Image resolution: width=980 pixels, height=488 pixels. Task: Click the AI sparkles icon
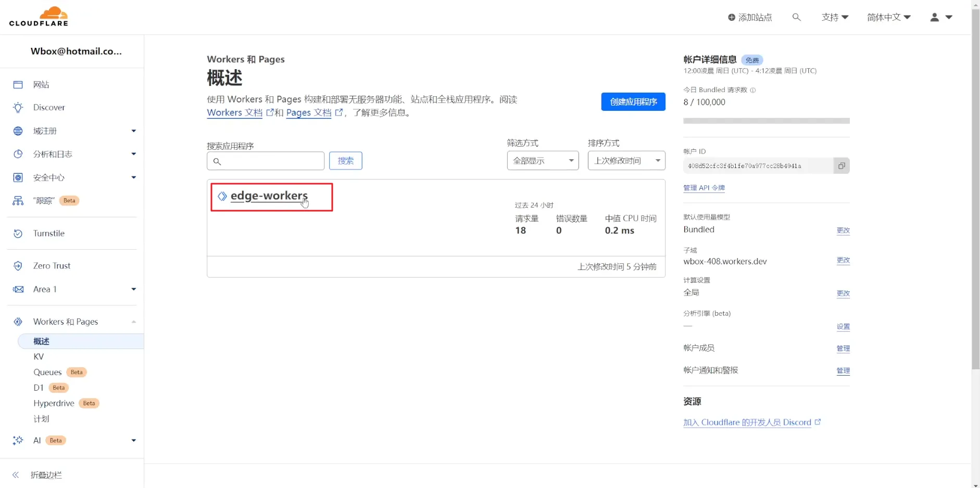tap(18, 441)
